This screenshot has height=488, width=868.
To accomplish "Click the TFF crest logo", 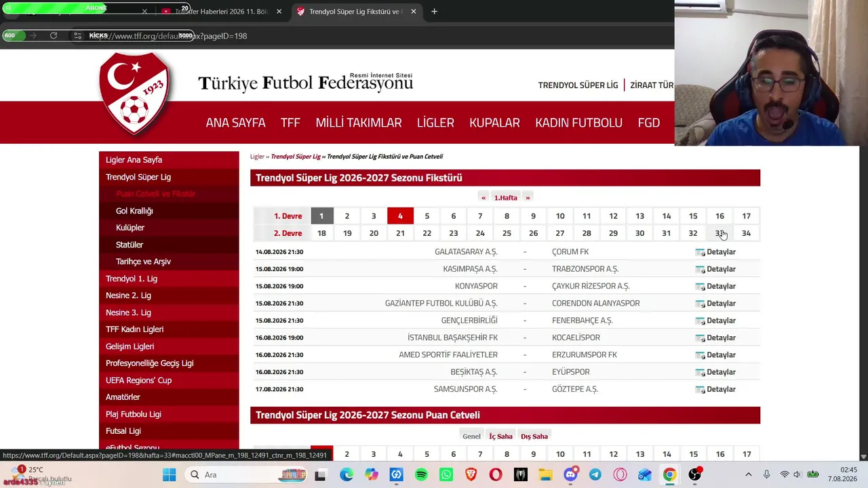I will [x=134, y=94].
